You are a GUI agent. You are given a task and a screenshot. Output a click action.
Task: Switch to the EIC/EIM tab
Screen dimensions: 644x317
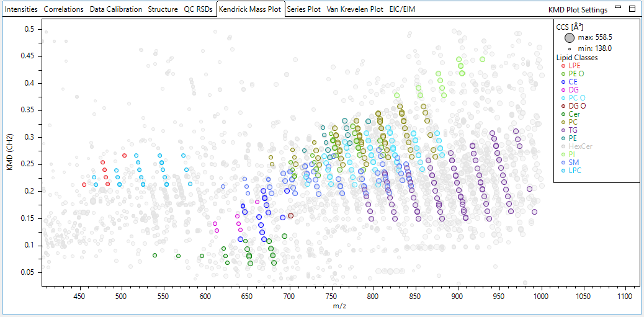[x=402, y=10]
